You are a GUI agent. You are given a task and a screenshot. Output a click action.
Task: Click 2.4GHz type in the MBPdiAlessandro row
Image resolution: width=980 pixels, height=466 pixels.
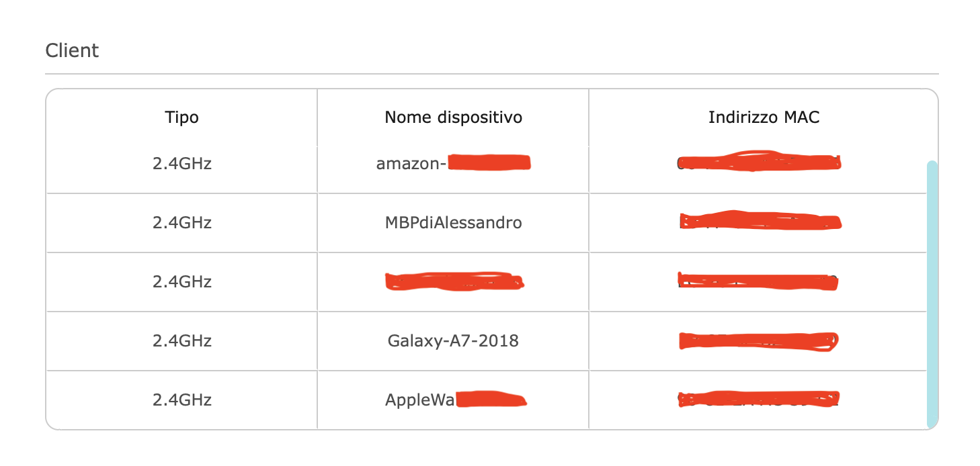(x=181, y=222)
